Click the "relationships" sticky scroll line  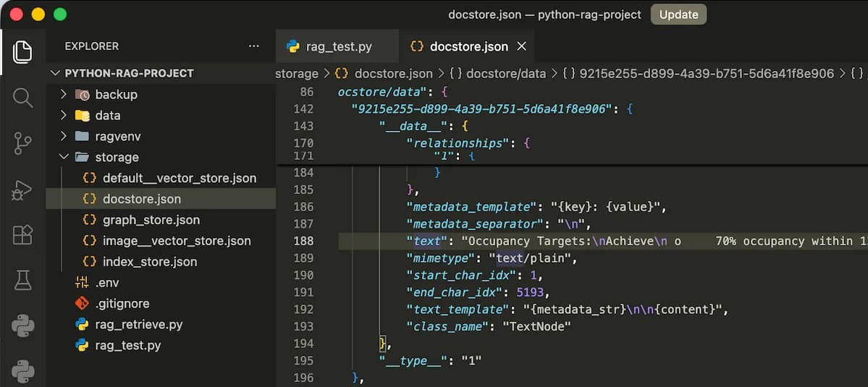point(458,143)
